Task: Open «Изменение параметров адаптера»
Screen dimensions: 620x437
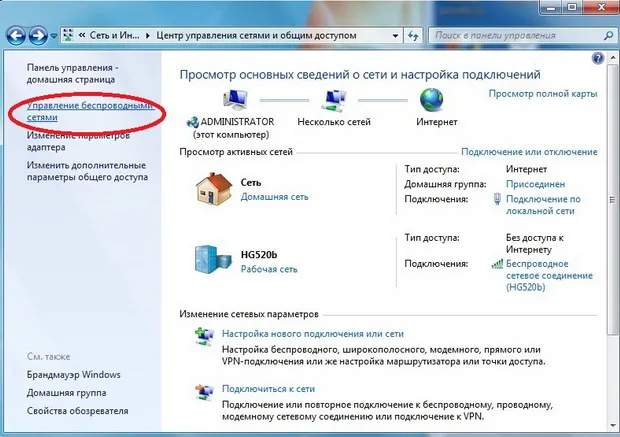Action: point(78,141)
